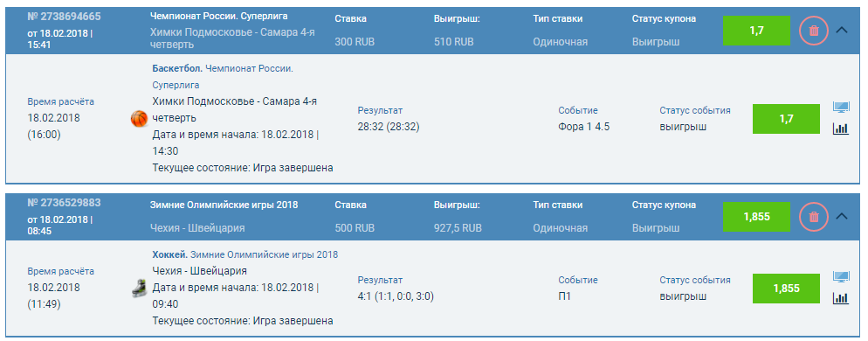Click the green 1,7 odds box in coupon header

[756, 31]
